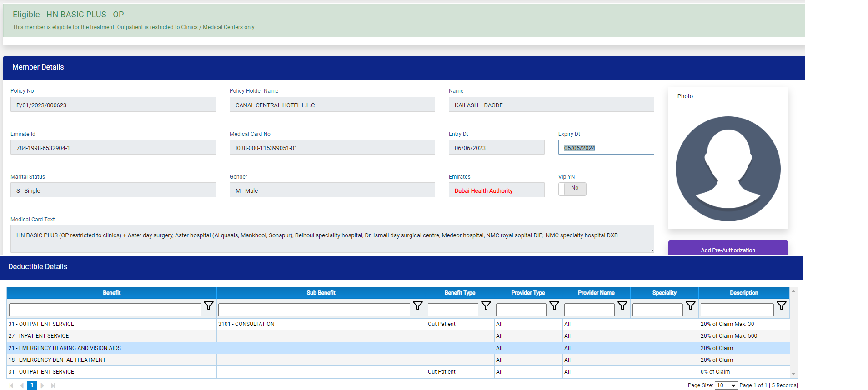Viewport: 868px width, 390px height.
Task: Click the Provider Type filter funnel icon
Action: 554,306
